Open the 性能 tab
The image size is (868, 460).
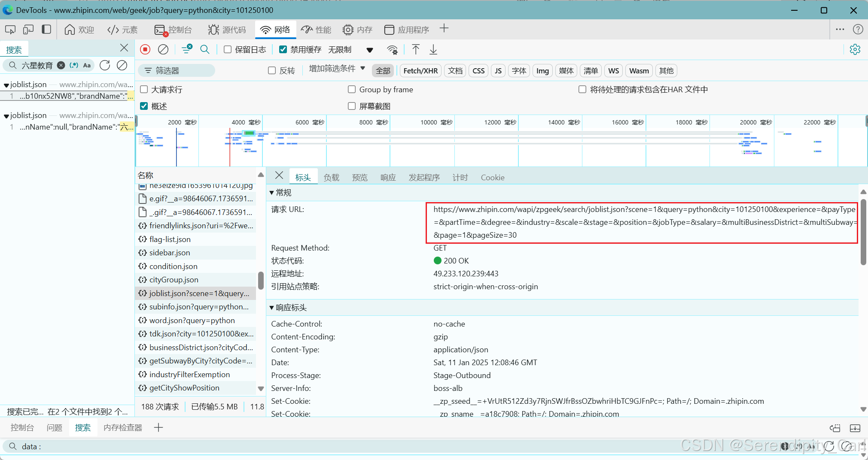point(316,30)
